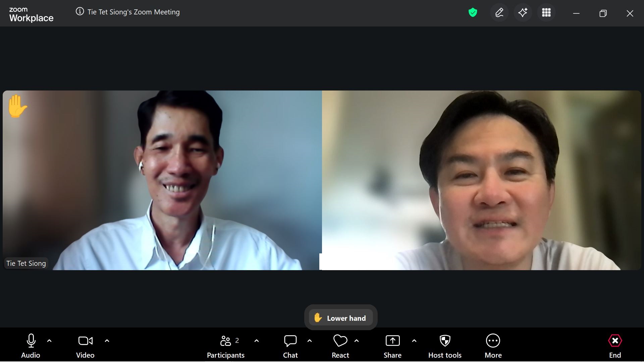The height and width of the screenshot is (362, 644).
Task: Open Host tools shield
Action: pyautogui.click(x=445, y=346)
